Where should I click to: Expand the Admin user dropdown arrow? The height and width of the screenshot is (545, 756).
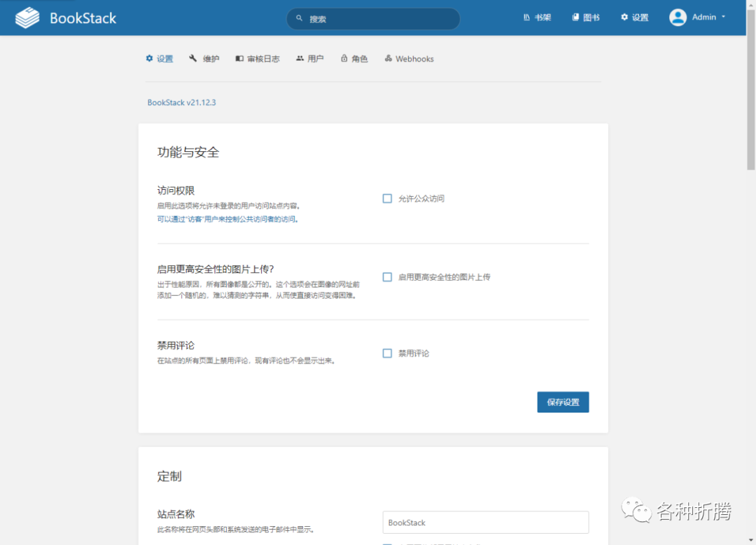pyautogui.click(x=723, y=17)
